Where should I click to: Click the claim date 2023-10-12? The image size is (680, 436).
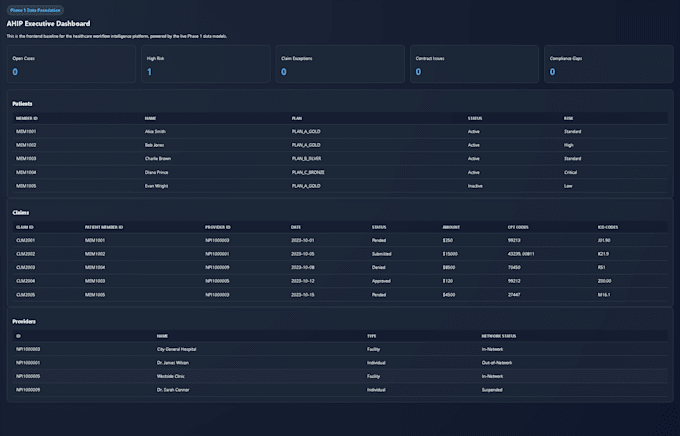[303, 281]
